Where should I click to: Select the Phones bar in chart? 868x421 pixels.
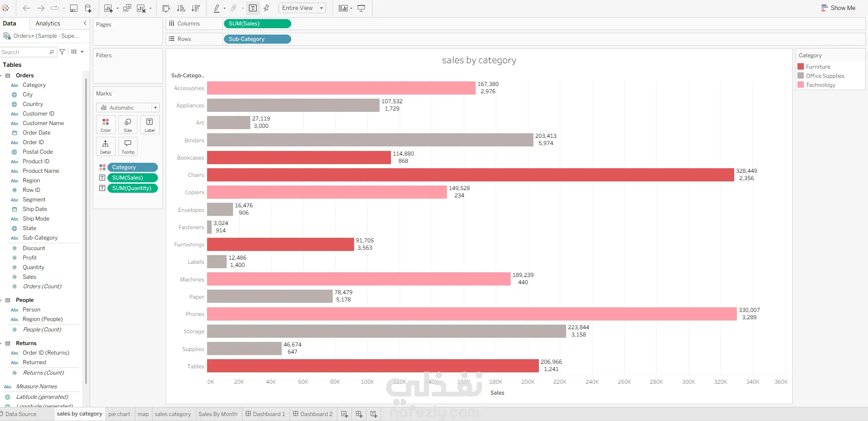pyautogui.click(x=472, y=314)
